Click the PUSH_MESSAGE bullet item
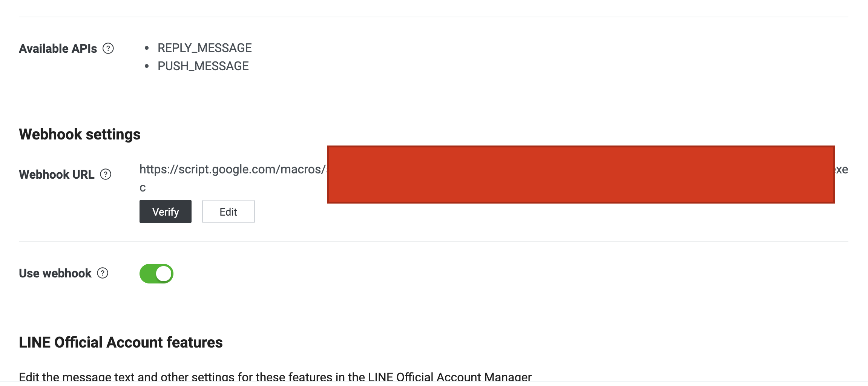Viewport: 868px width, 386px height. pos(202,66)
